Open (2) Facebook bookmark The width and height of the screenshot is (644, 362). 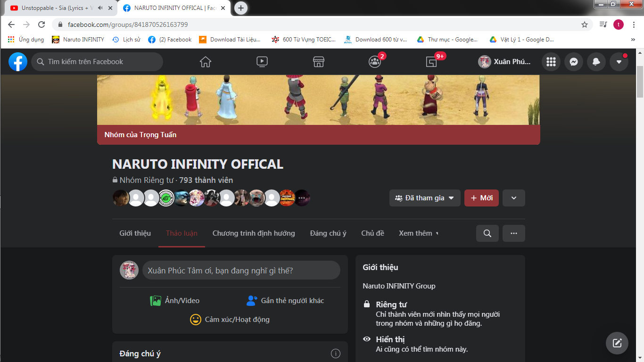[x=170, y=40]
